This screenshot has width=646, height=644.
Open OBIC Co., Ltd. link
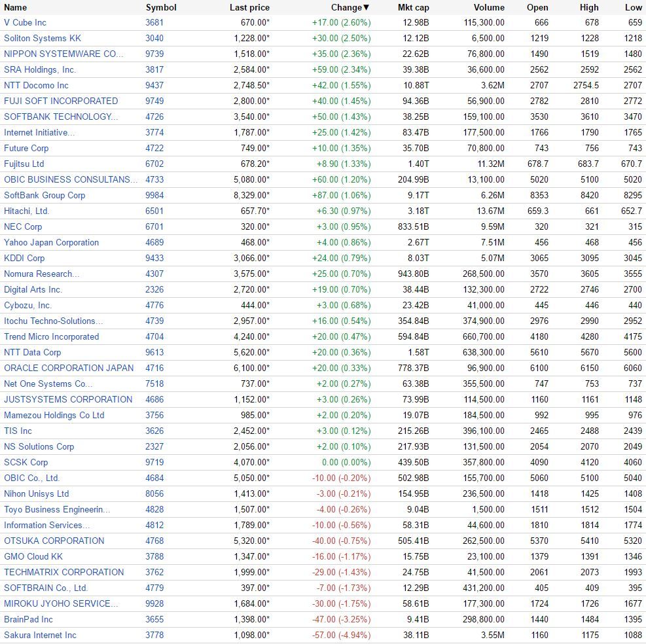pos(31,478)
